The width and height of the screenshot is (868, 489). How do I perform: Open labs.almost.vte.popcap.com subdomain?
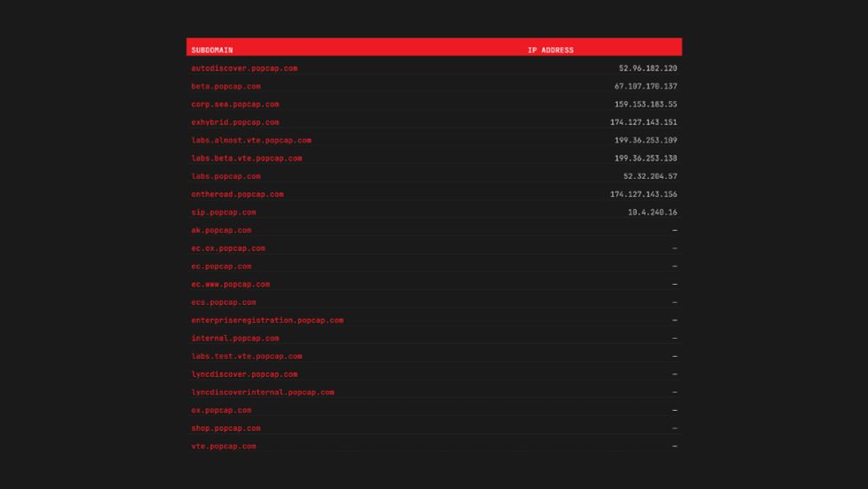(252, 140)
